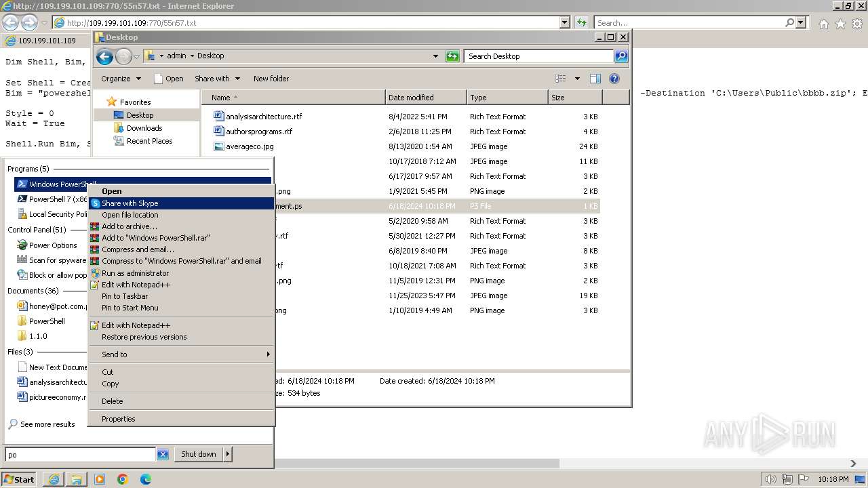This screenshot has width=868, height=488.
Task: Click New folder button
Action: click(271, 79)
